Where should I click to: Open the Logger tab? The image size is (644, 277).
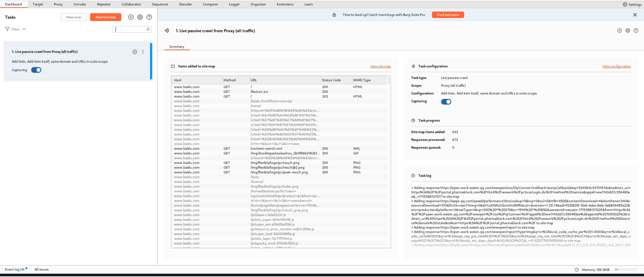(234, 4)
